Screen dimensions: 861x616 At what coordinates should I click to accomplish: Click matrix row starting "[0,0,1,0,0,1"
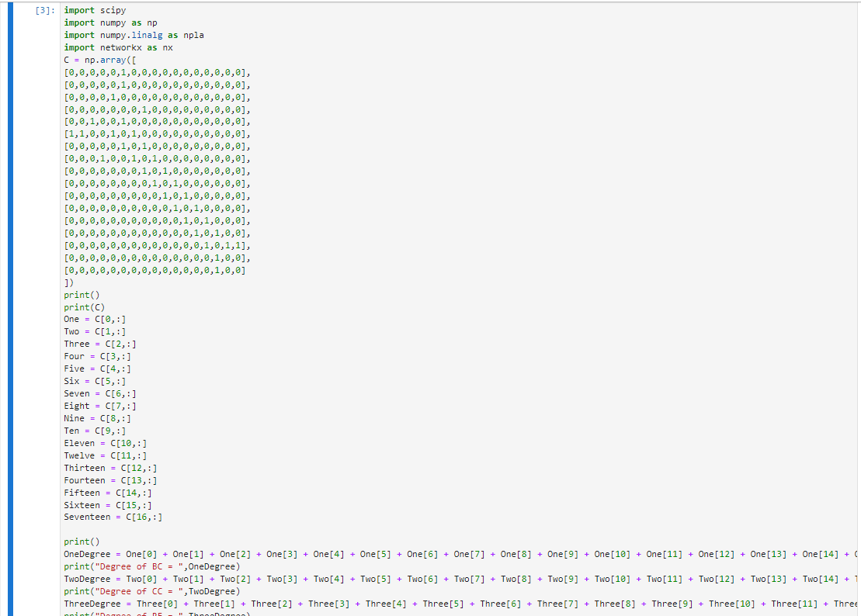pos(157,122)
